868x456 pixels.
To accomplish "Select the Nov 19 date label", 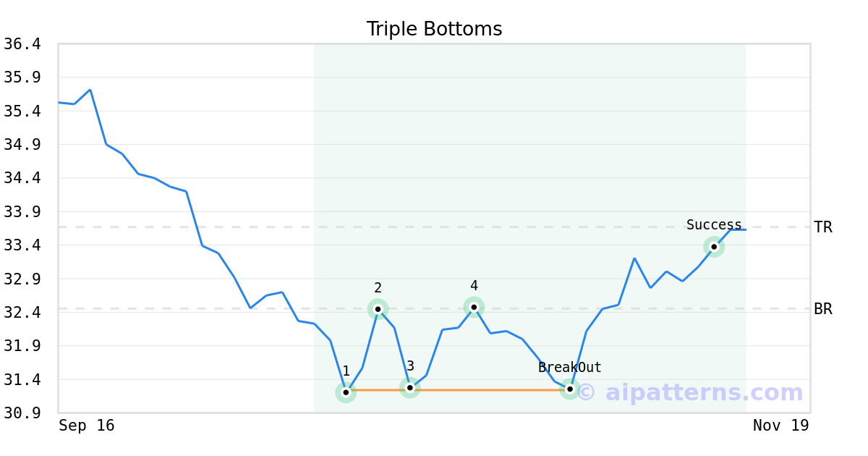I will click(780, 426).
